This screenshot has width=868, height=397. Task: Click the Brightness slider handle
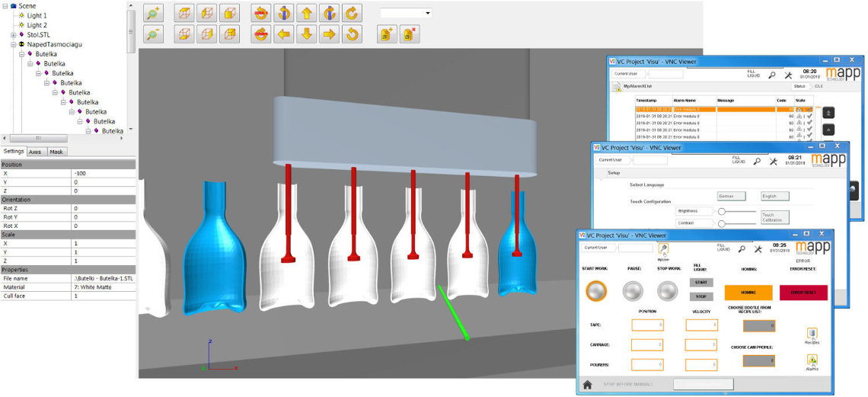(x=722, y=211)
